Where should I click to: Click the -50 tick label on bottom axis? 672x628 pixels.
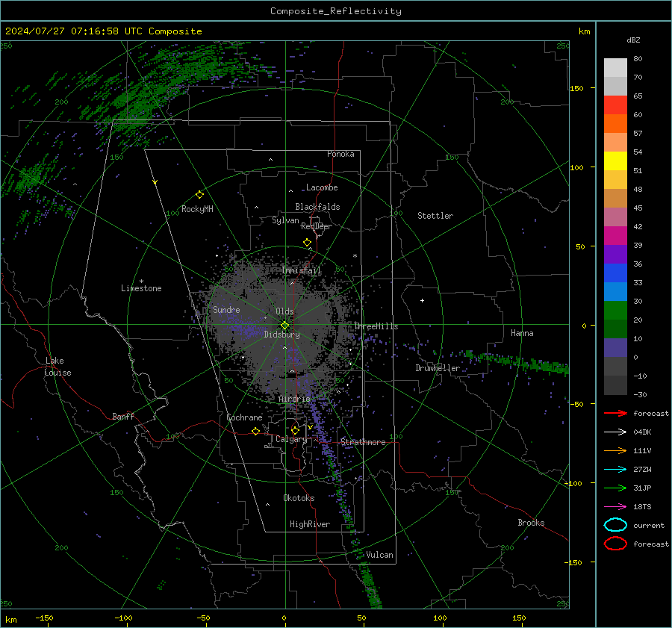[203, 618]
